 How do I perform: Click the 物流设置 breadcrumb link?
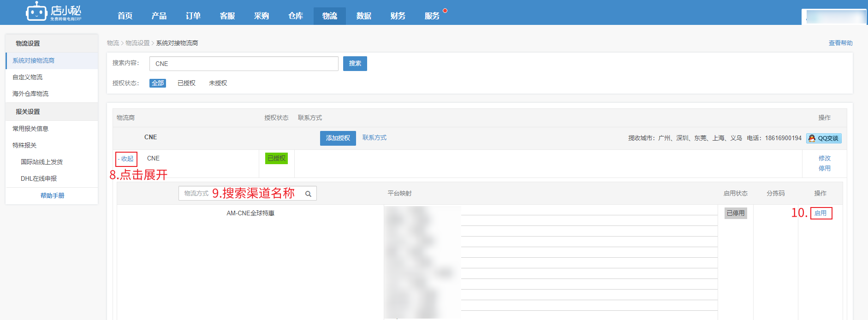tap(137, 43)
